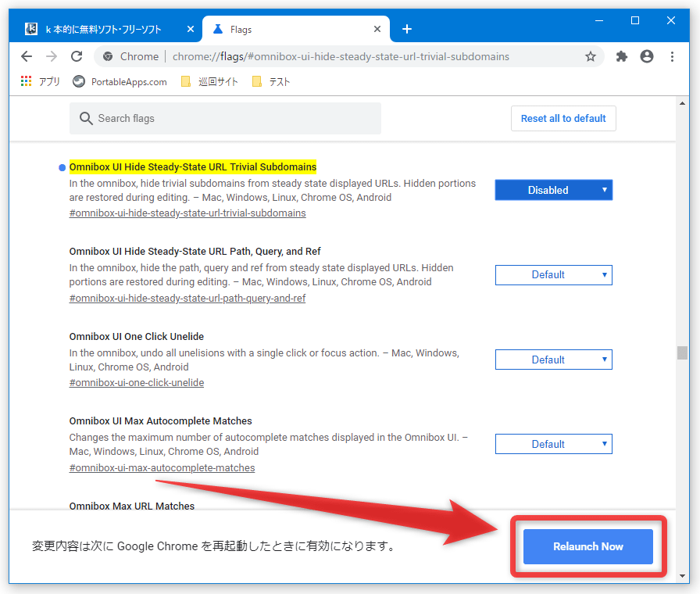700x594 pixels.
Task: Follow #omnibox-ui-one-click-unelide link
Action: coord(137,383)
